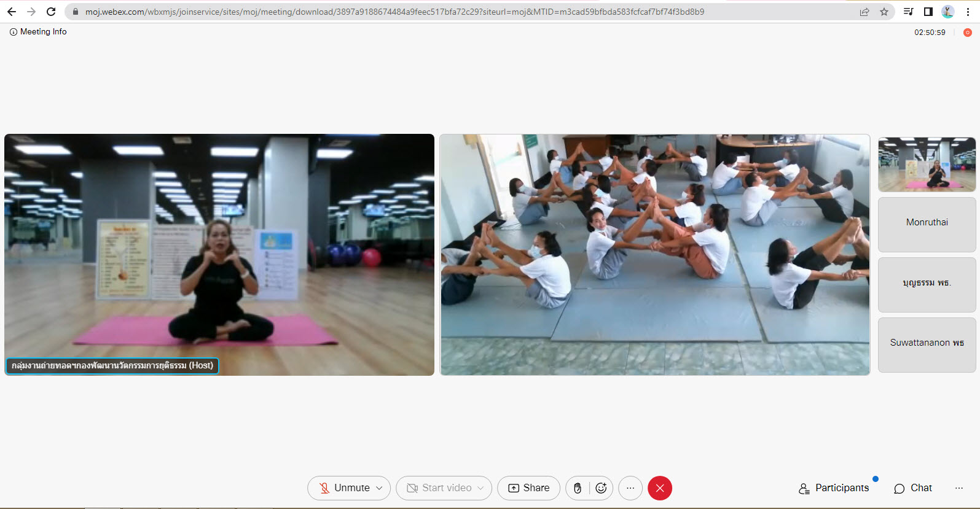Toggle the Participants panel

[x=834, y=488]
